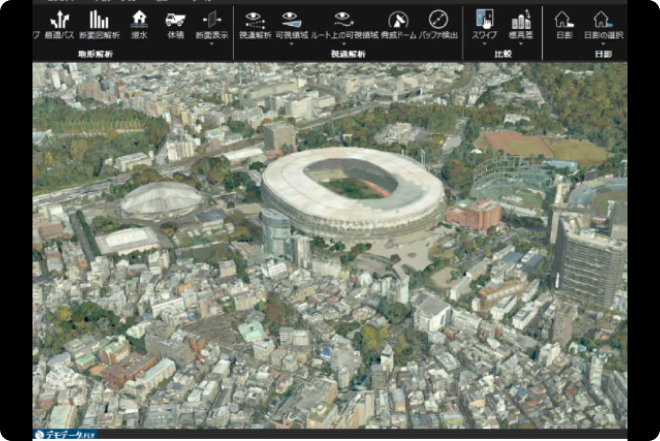Expand the ルート上の可視領域 dropdown
The image size is (660, 441).
[343, 43]
